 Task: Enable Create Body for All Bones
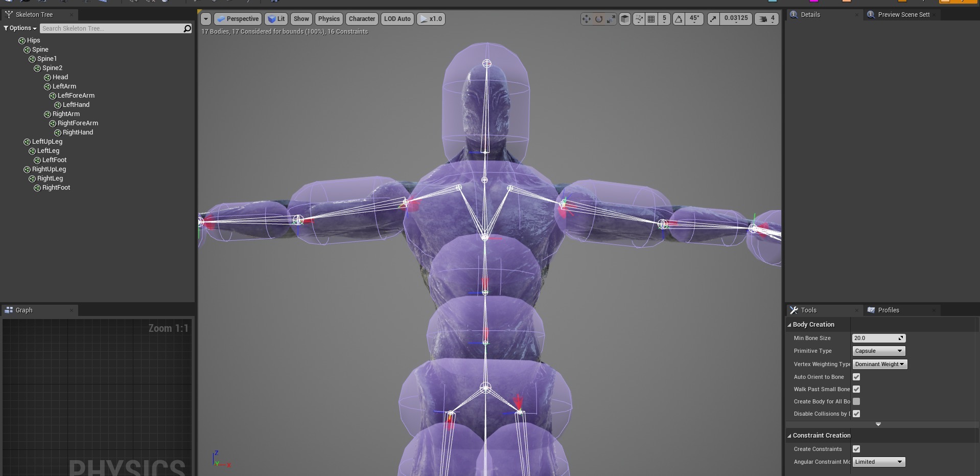pyautogui.click(x=856, y=401)
